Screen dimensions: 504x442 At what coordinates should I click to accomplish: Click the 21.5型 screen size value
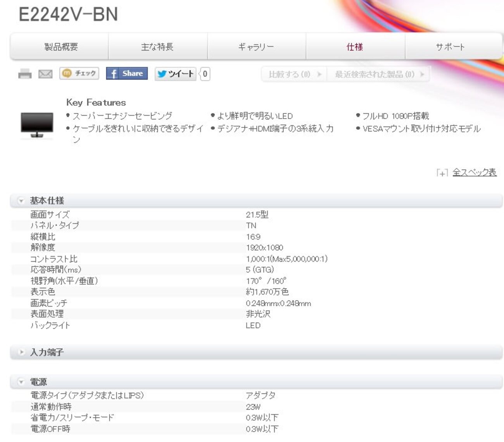coord(257,215)
